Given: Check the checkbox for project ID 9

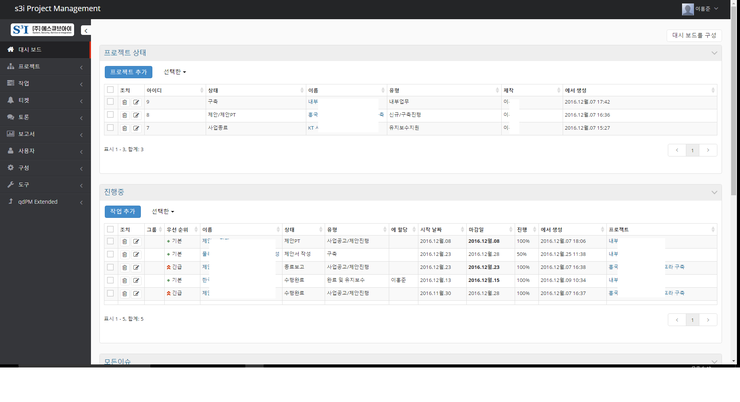Looking at the screenshot, I should 111,102.
